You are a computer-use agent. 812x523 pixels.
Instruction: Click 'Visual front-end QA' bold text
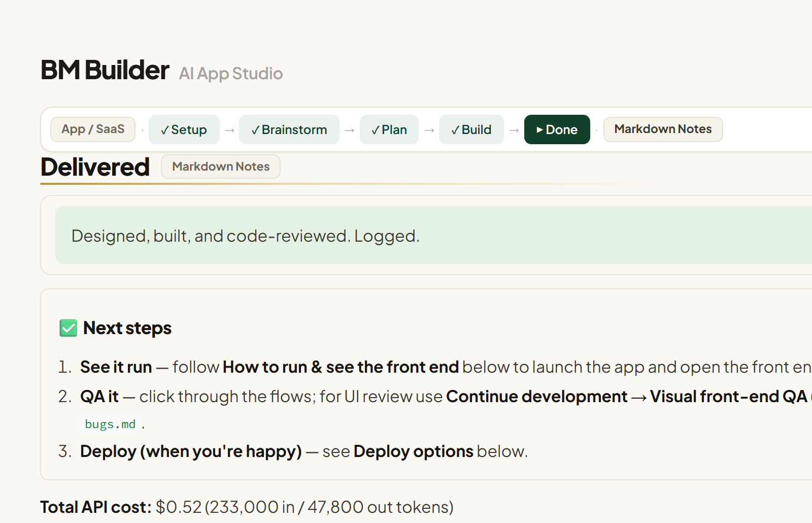729,396
